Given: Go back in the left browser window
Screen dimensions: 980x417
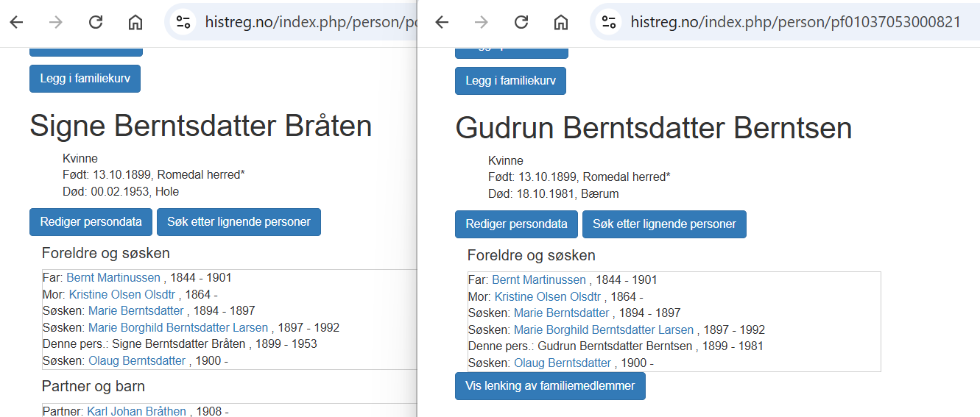Looking at the screenshot, I should point(16,22).
